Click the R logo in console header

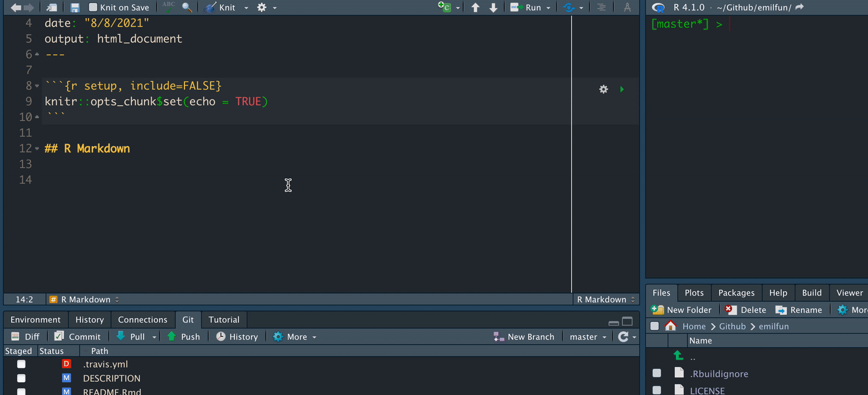(x=658, y=8)
